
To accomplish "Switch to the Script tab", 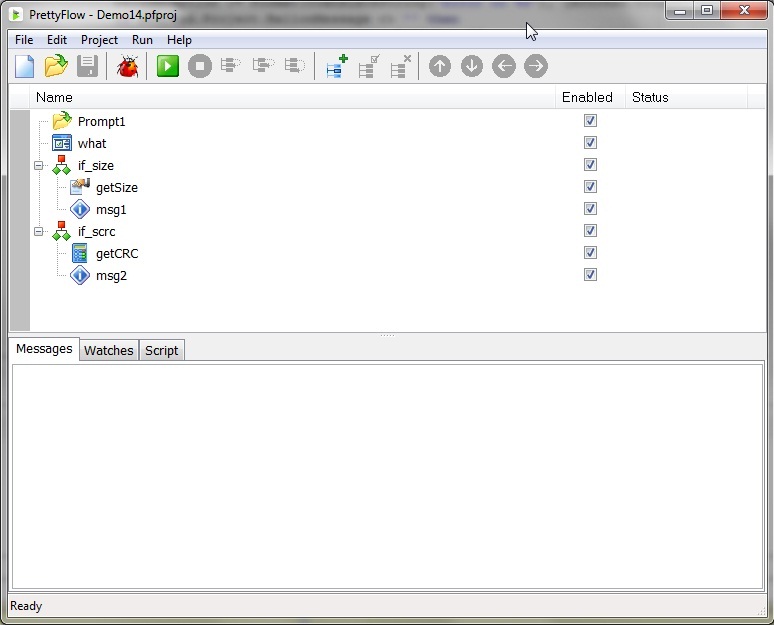I will [x=161, y=351].
